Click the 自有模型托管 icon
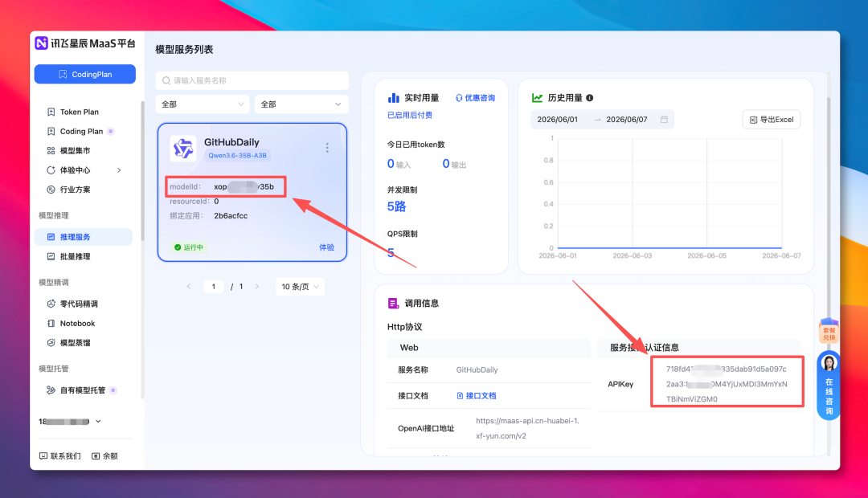 [51, 390]
